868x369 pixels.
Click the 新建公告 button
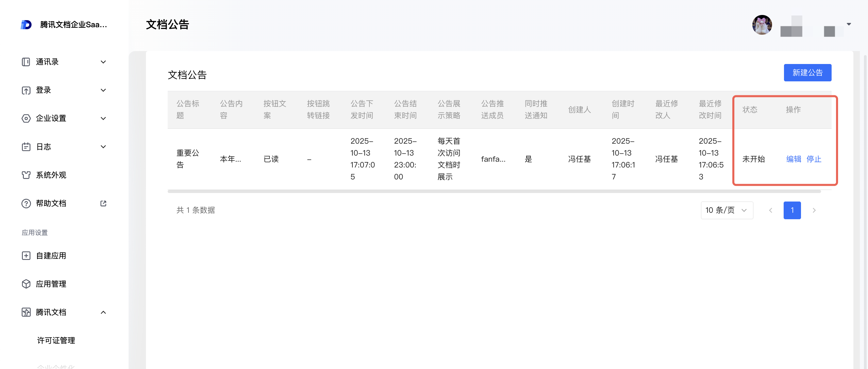click(x=807, y=73)
